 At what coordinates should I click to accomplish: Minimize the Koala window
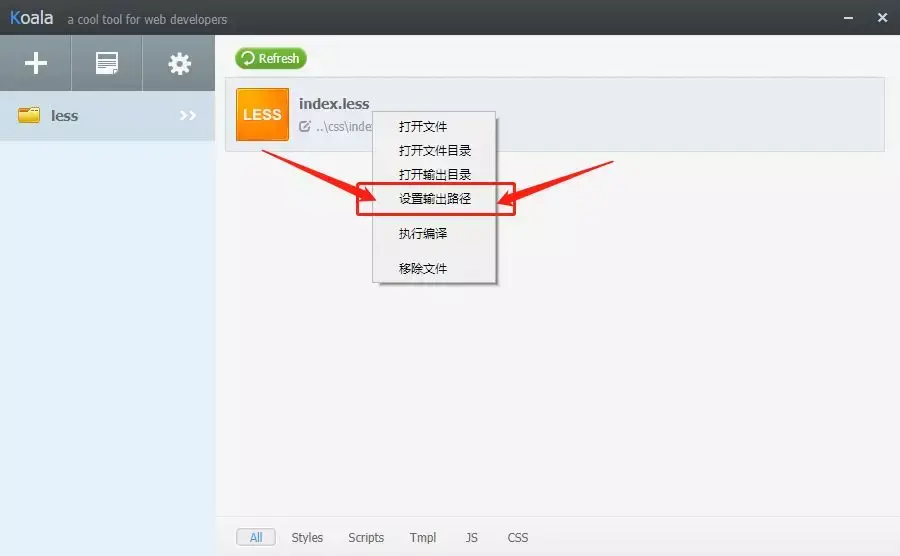coord(848,18)
